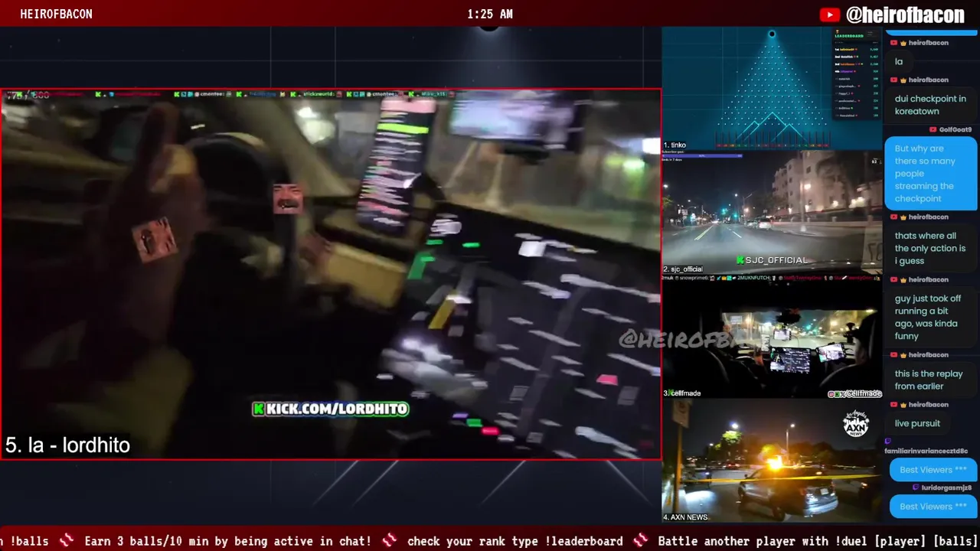Viewport: 980px width, 551px height.
Task: Open the main lordhito stream video
Action: pos(331,274)
